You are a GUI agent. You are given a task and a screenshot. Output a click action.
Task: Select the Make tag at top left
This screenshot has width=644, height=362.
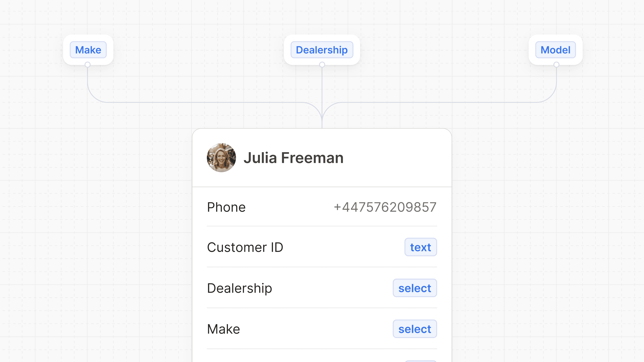[x=88, y=50]
